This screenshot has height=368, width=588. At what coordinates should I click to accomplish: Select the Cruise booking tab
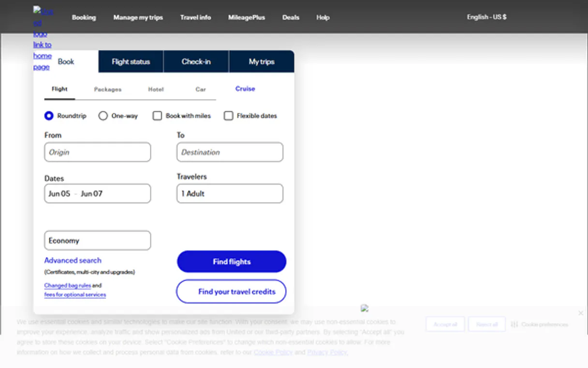[245, 89]
